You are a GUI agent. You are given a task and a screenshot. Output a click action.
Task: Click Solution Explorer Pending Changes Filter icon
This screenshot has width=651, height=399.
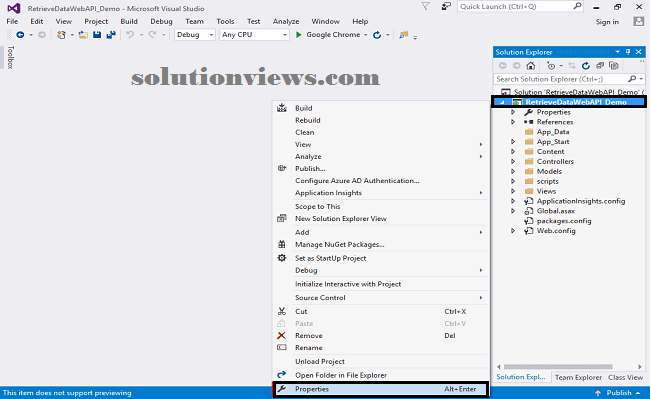pyautogui.click(x=551, y=66)
